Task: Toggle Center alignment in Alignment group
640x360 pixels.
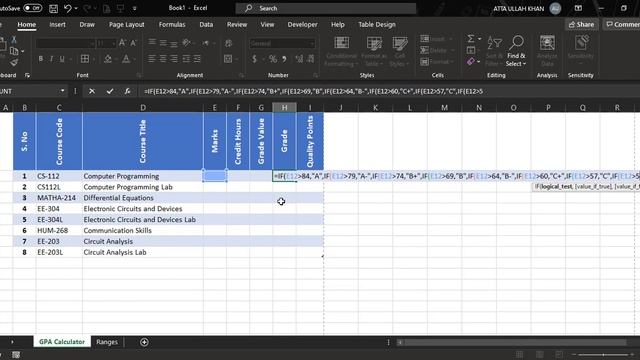Action: click(x=163, y=59)
